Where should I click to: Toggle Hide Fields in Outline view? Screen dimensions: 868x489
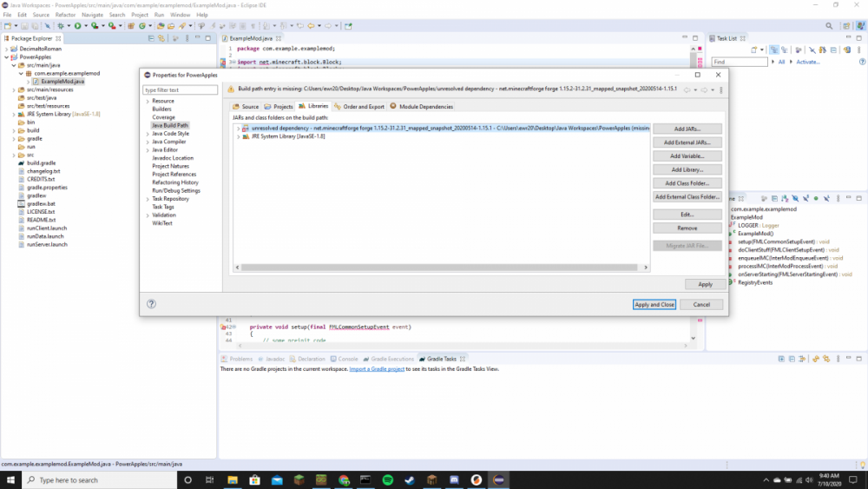[x=795, y=198]
